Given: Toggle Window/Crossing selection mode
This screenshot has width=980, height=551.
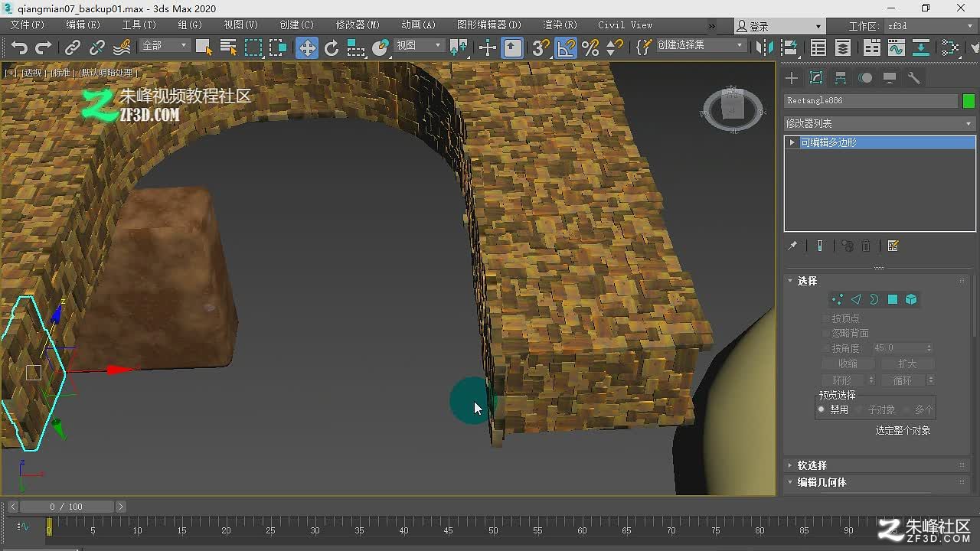Looking at the screenshot, I should click(x=278, y=47).
